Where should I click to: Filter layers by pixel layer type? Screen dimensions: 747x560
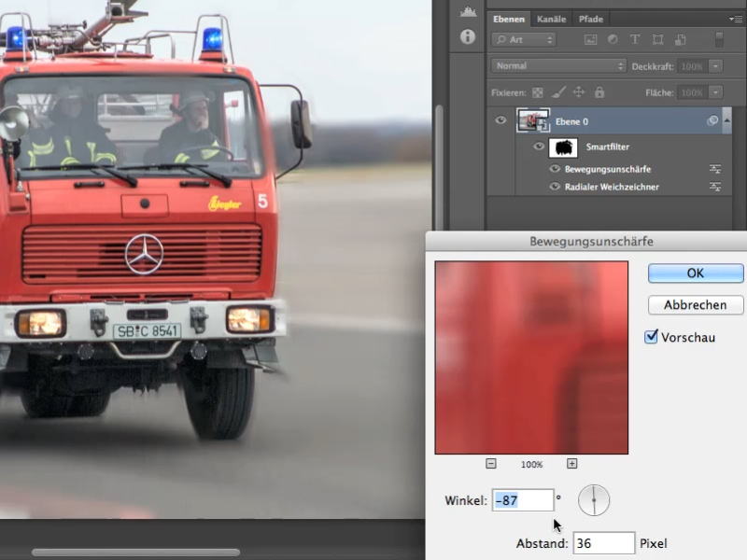pyautogui.click(x=590, y=40)
